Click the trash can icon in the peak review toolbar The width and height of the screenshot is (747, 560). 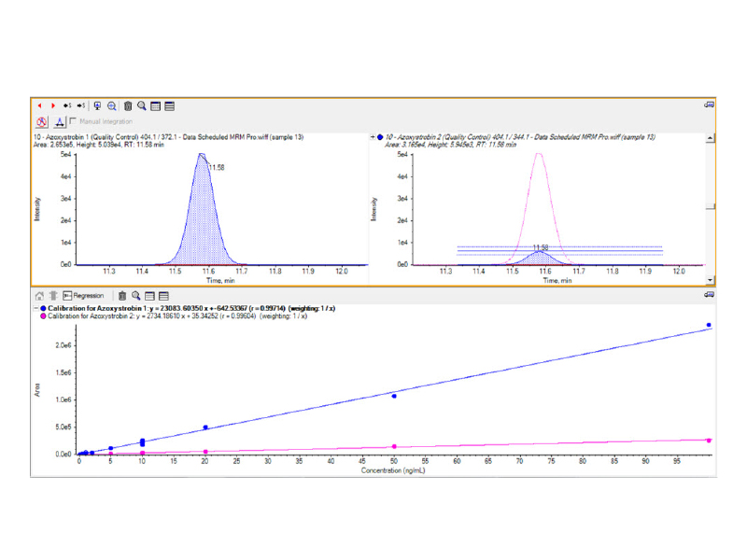pyautogui.click(x=128, y=106)
